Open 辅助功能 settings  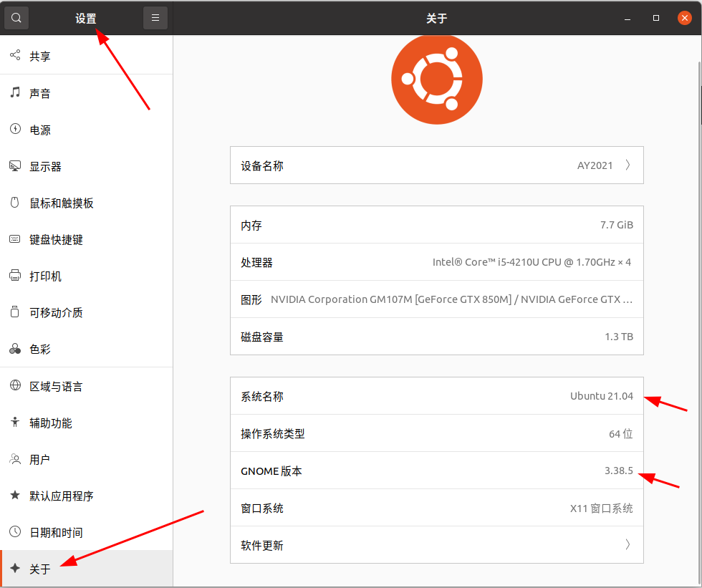pos(87,423)
